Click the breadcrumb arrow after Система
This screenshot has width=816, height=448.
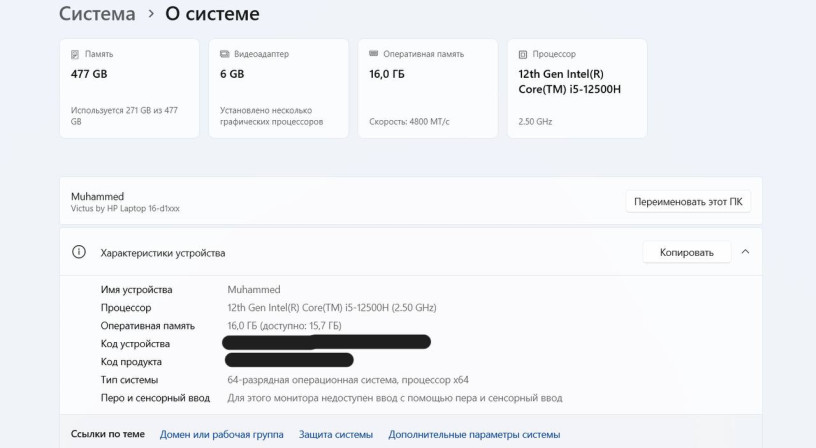(x=151, y=14)
